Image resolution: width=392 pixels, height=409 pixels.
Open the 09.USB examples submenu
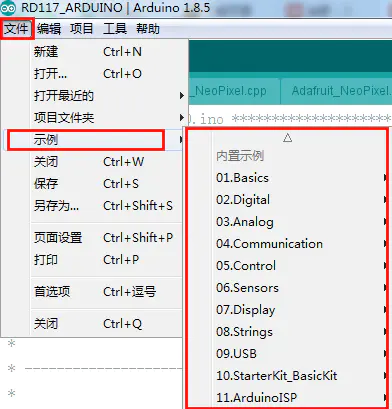click(287, 354)
